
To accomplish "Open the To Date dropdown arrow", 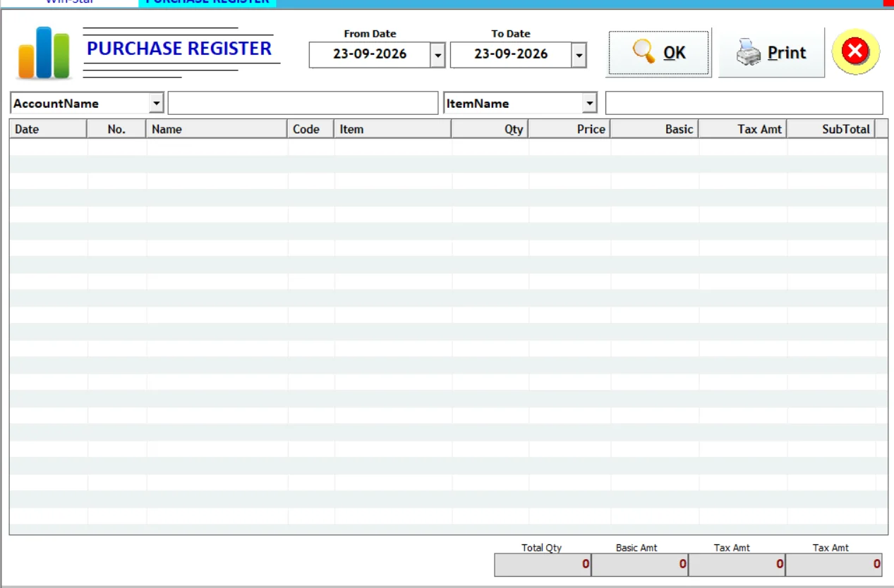I will (579, 55).
